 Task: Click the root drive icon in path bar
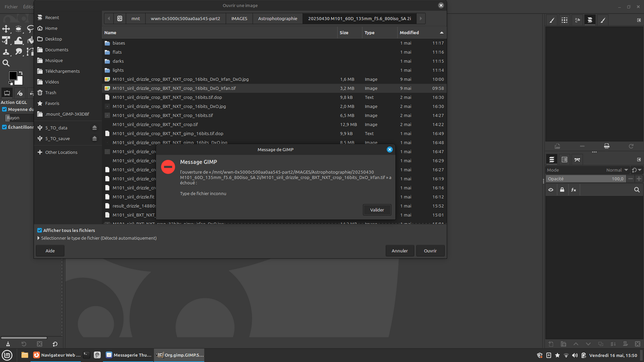coord(120,18)
